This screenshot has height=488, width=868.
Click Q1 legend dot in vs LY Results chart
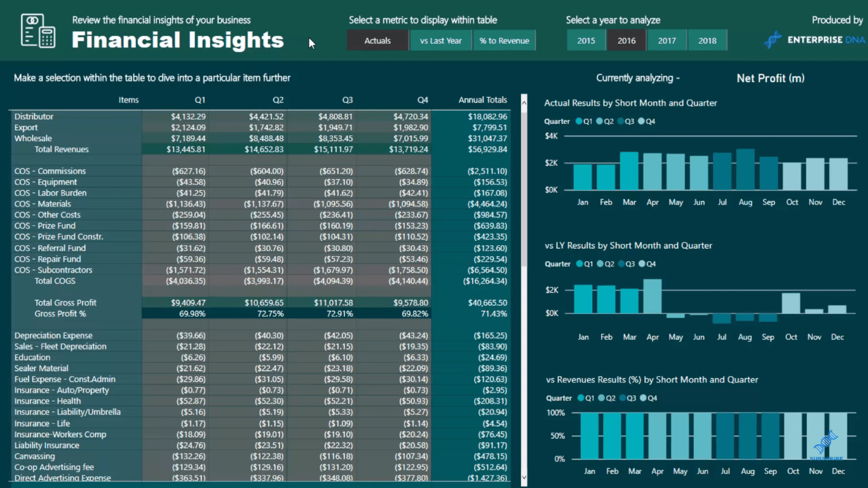[579, 264]
